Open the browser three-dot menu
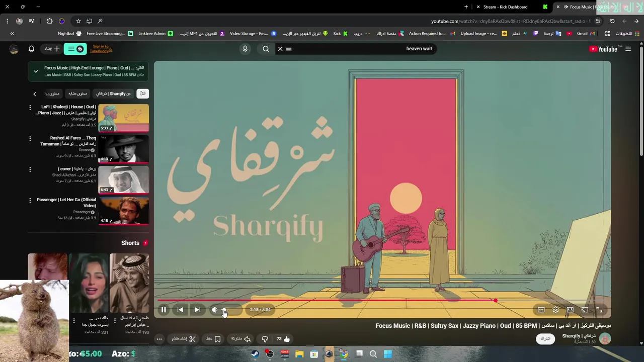644x362 pixels. point(7,21)
